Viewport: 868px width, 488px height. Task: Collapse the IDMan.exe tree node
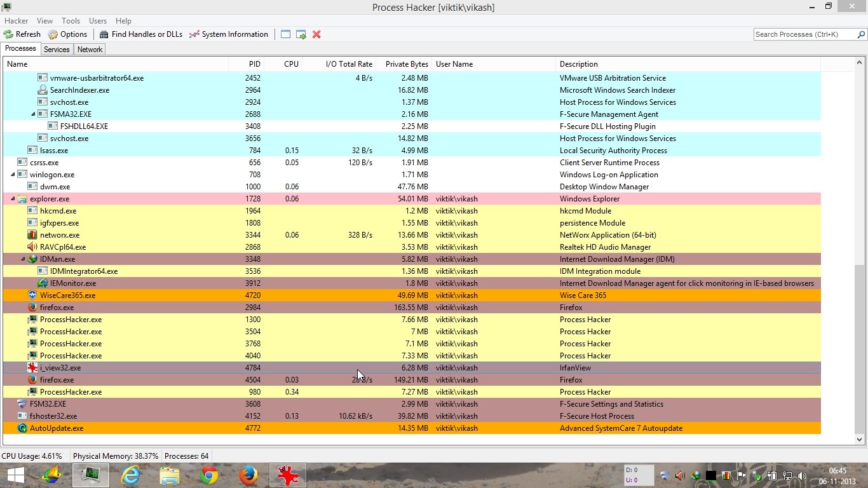click(24, 259)
